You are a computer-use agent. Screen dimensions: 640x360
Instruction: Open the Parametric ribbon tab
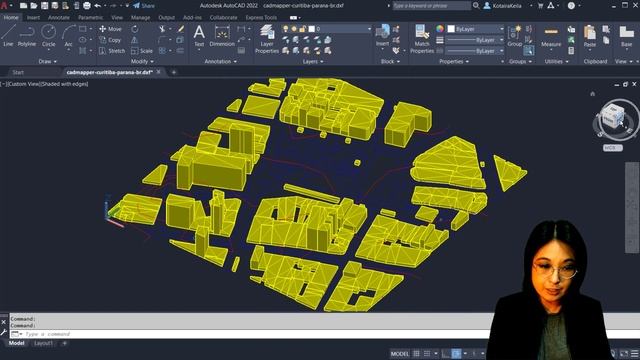pos(90,18)
